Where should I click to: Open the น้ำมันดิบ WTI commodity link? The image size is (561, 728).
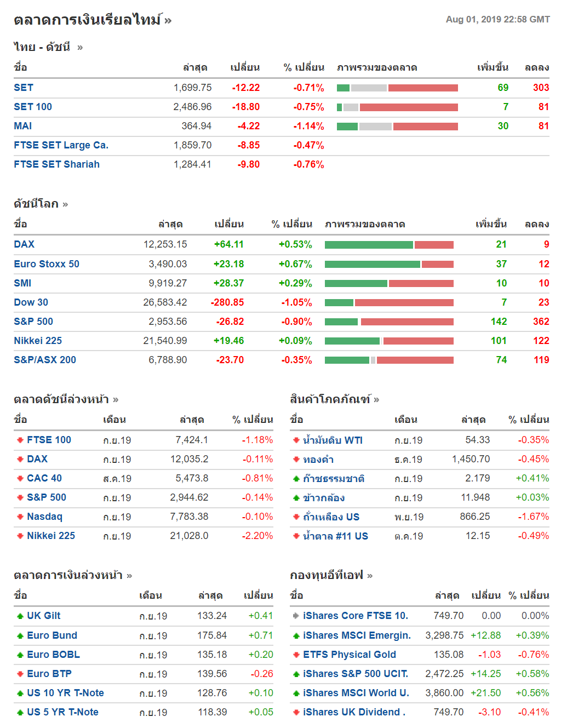333,440
